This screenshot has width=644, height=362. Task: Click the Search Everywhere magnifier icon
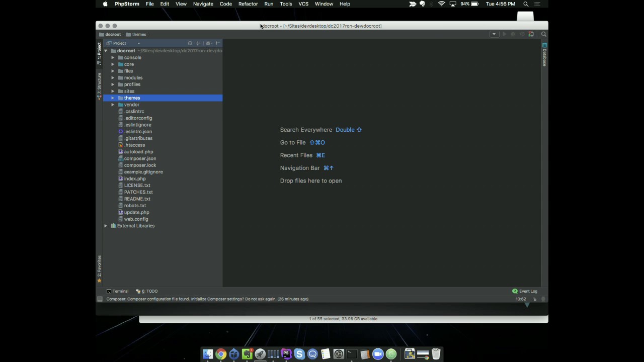tap(543, 34)
